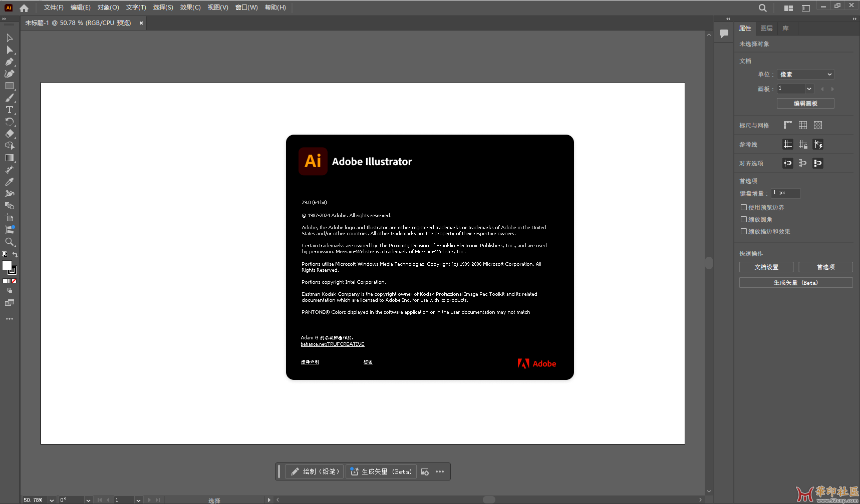Click the Switch Workspace icon
This screenshot has width=860, height=504.
(806, 8)
